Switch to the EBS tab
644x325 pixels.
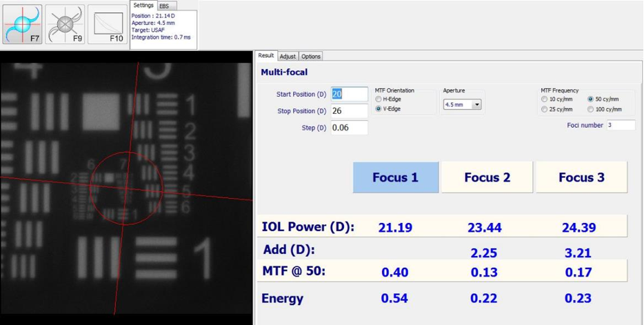164,6
